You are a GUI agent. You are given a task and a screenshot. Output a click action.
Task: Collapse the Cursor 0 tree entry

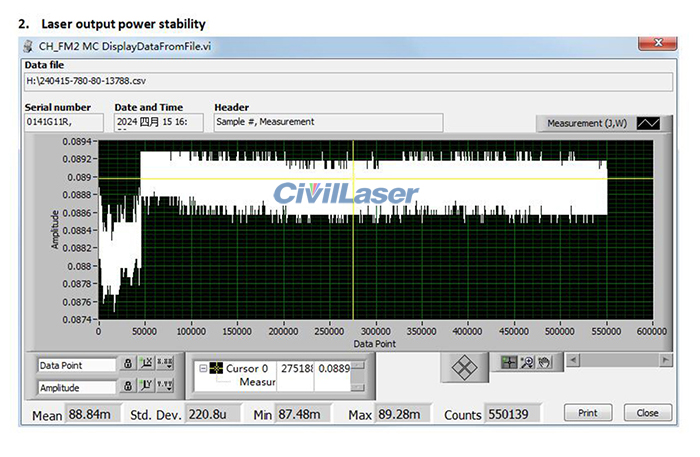[203, 369]
